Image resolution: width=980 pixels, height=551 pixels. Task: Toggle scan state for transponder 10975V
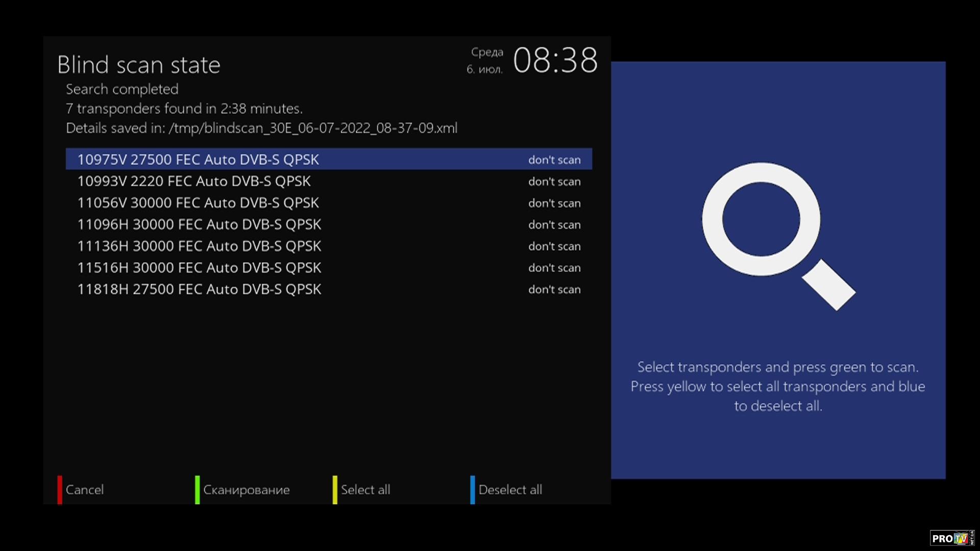(x=554, y=160)
